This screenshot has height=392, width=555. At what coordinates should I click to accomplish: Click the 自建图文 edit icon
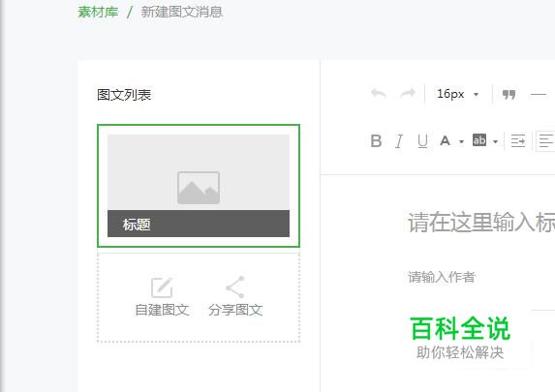tap(162, 287)
